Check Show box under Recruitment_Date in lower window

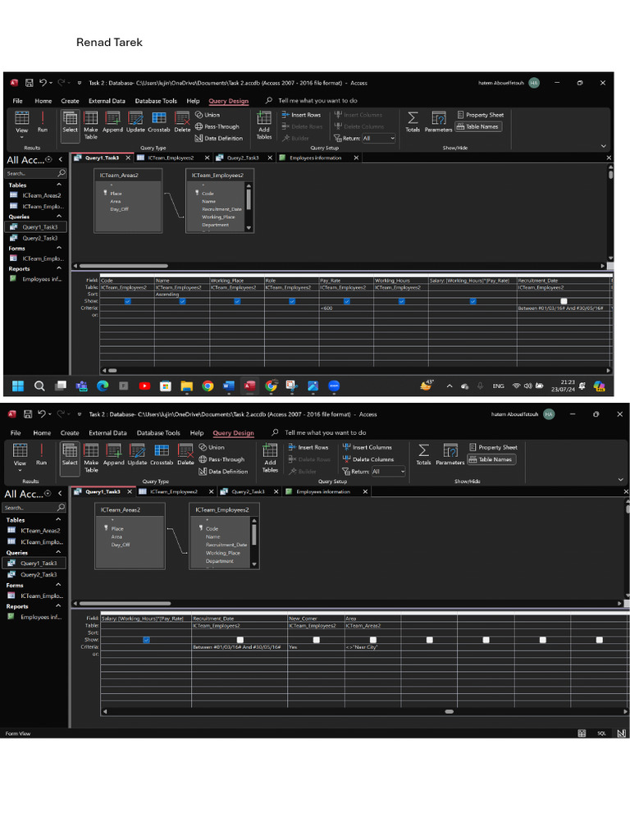240,640
